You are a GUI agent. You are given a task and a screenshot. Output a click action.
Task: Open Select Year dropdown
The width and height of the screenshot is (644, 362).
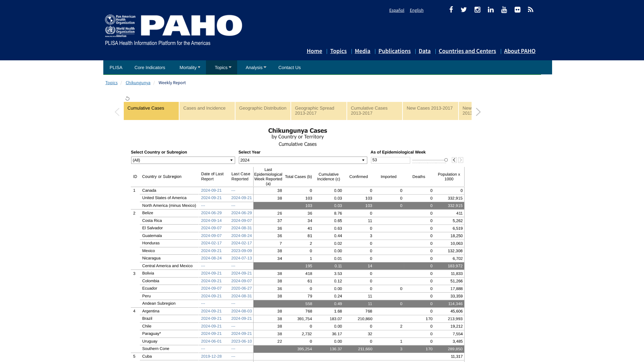303,160
